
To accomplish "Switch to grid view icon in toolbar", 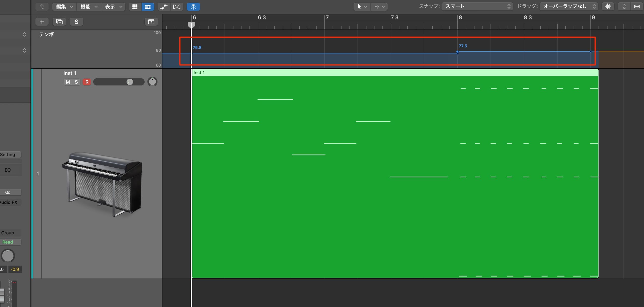I will click(x=135, y=7).
